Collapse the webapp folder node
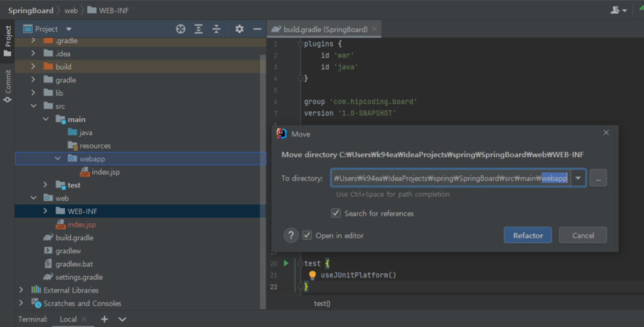The image size is (644, 327). click(x=57, y=158)
